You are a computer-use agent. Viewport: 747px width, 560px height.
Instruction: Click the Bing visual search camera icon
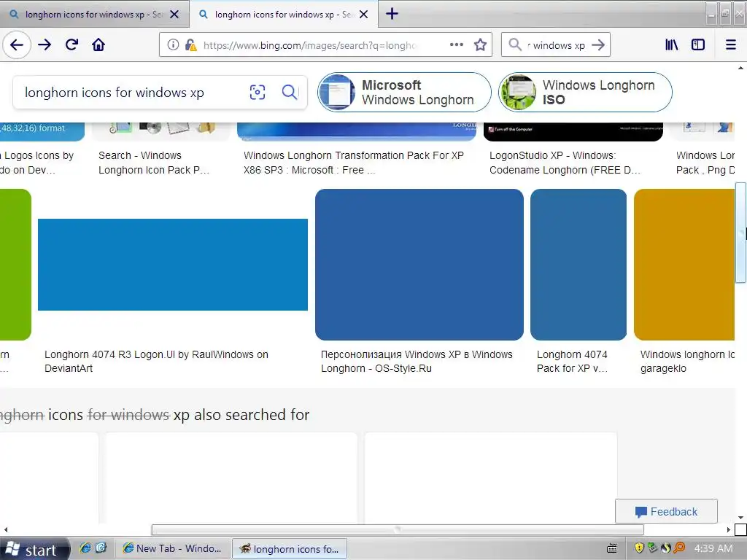tap(258, 92)
